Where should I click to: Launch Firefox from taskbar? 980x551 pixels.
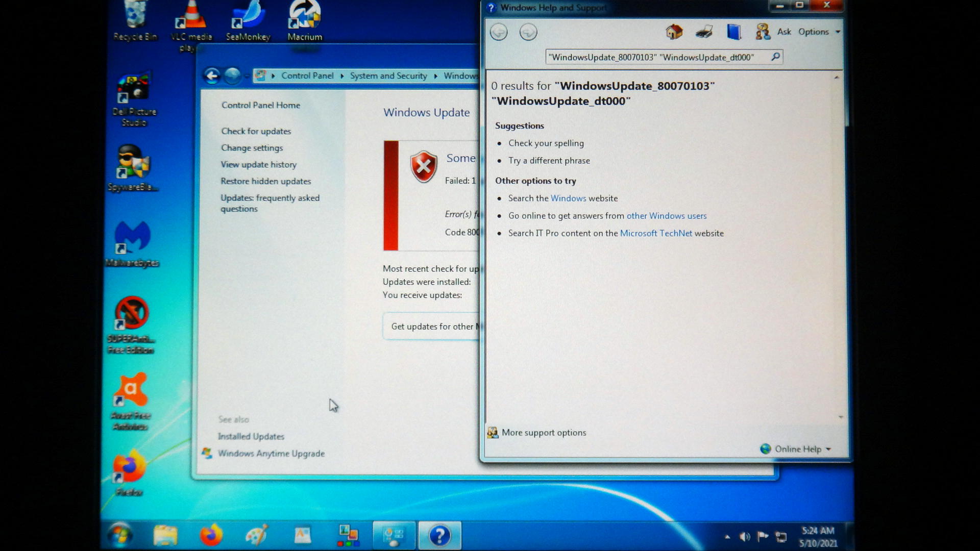click(x=211, y=536)
